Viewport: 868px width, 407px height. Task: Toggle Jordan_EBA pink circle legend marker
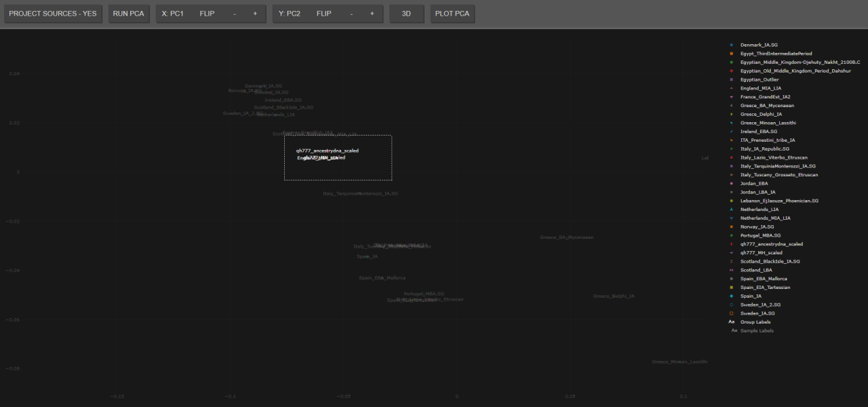point(732,184)
